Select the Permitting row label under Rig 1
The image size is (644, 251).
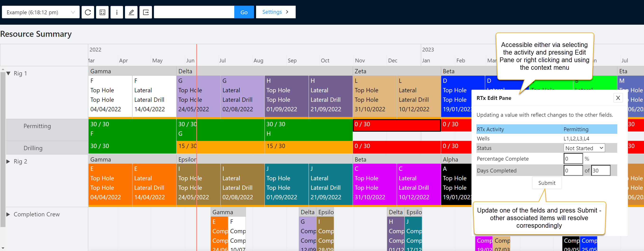(37, 126)
